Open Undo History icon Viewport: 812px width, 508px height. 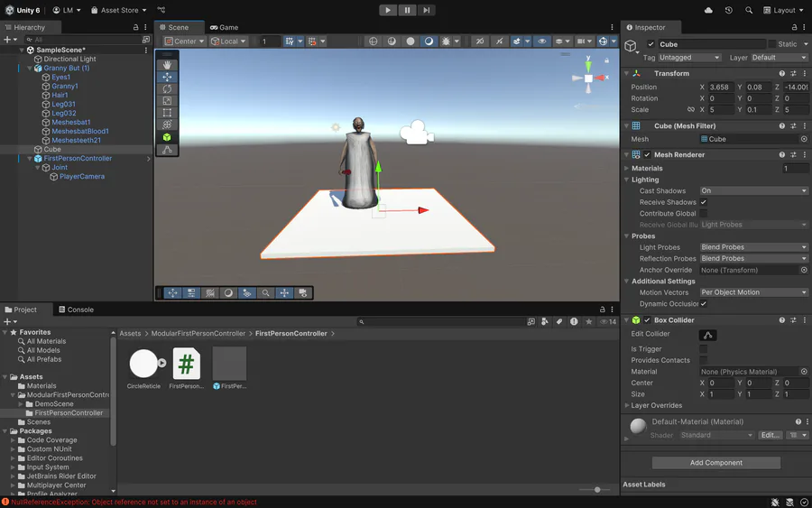[729, 10]
